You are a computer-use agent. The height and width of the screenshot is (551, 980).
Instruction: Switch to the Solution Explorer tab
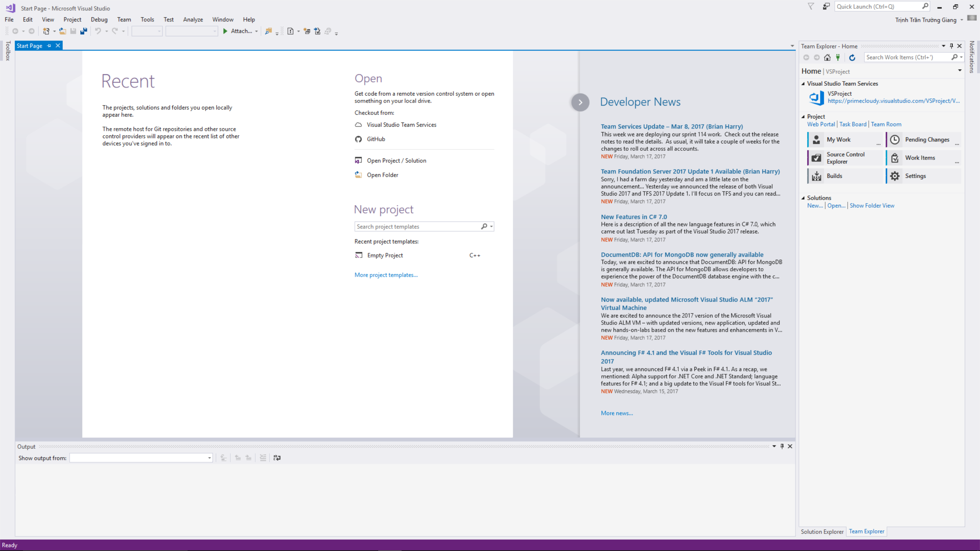[x=822, y=531]
